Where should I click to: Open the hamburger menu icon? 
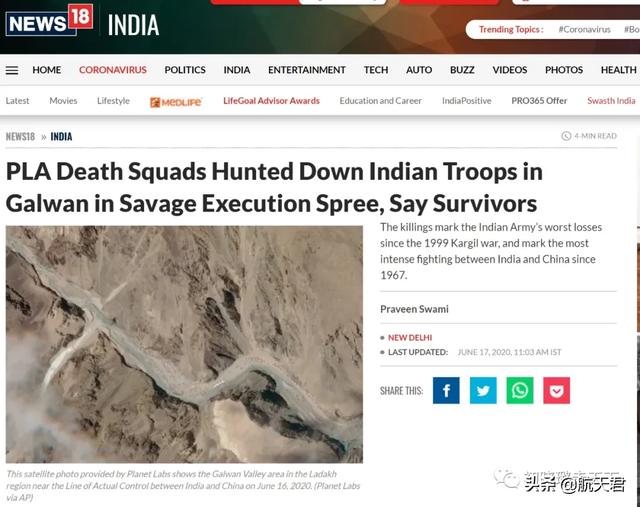[x=12, y=70]
